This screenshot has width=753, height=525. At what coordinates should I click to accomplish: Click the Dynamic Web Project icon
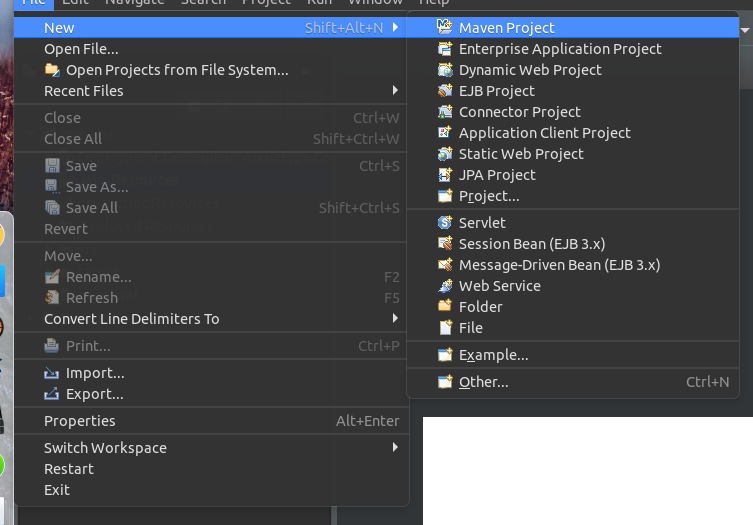[x=445, y=70]
